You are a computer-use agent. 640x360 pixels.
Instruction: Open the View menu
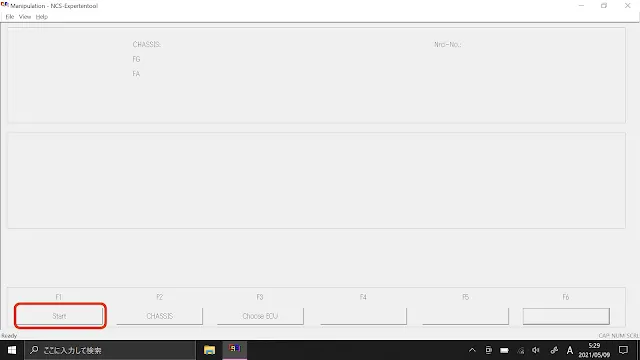pos(25,17)
